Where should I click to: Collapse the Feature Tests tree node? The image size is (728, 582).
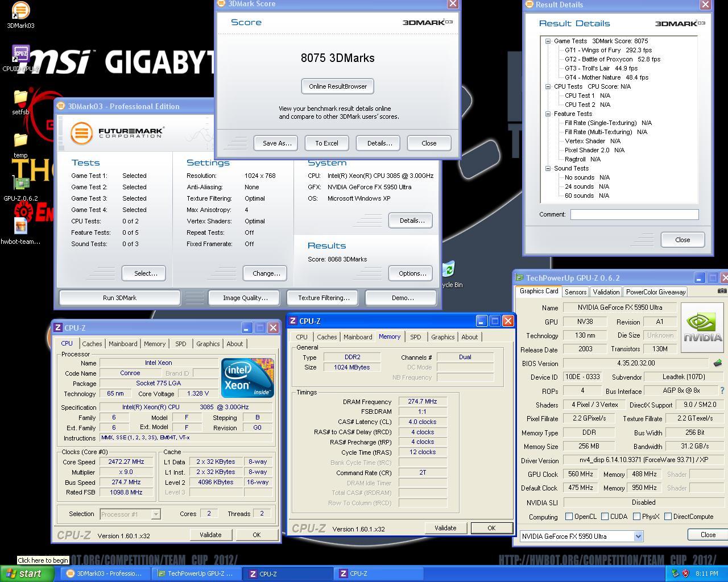coord(548,114)
